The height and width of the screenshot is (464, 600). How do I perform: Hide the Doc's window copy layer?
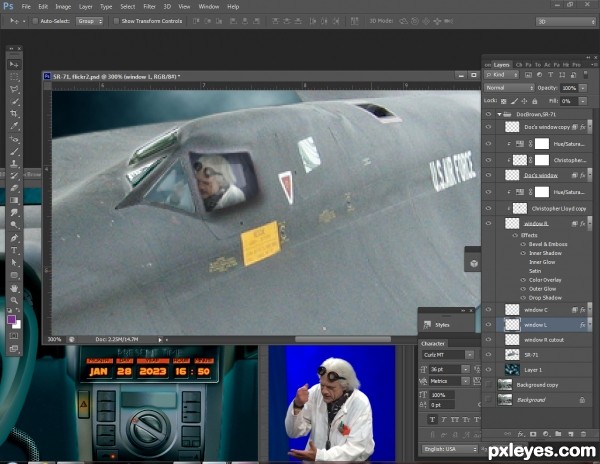pos(488,127)
